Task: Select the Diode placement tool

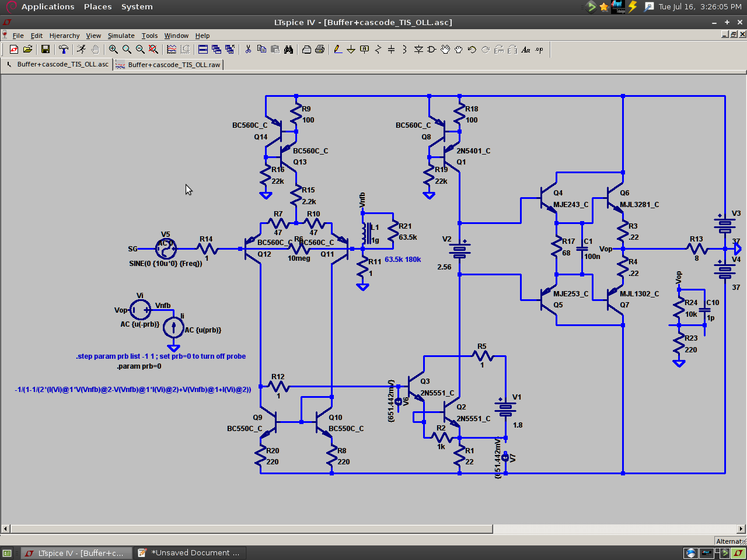Action: tap(418, 50)
